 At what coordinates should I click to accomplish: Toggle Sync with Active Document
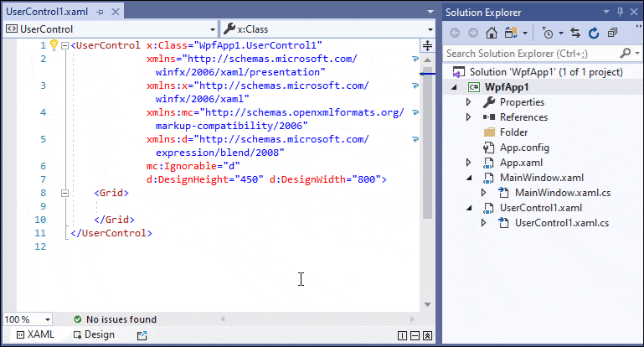point(575,33)
